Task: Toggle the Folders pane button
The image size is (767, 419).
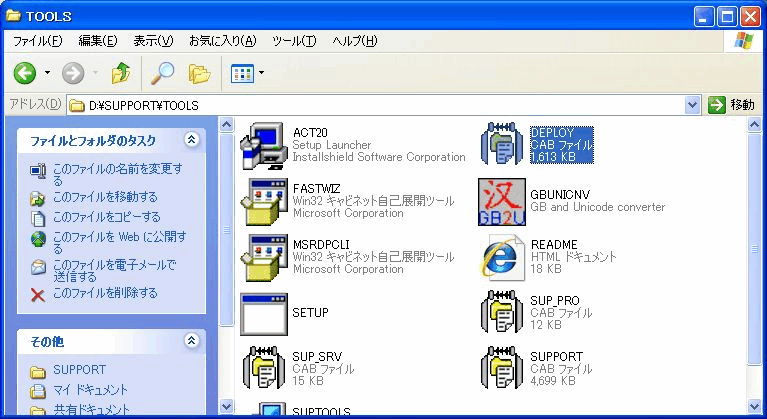Action: [x=199, y=73]
